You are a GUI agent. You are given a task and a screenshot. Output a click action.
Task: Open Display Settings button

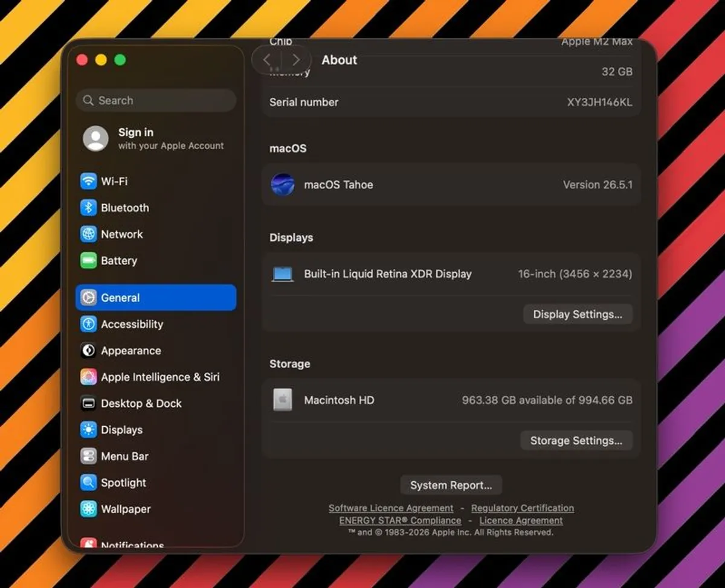click(x=578, y=315)
